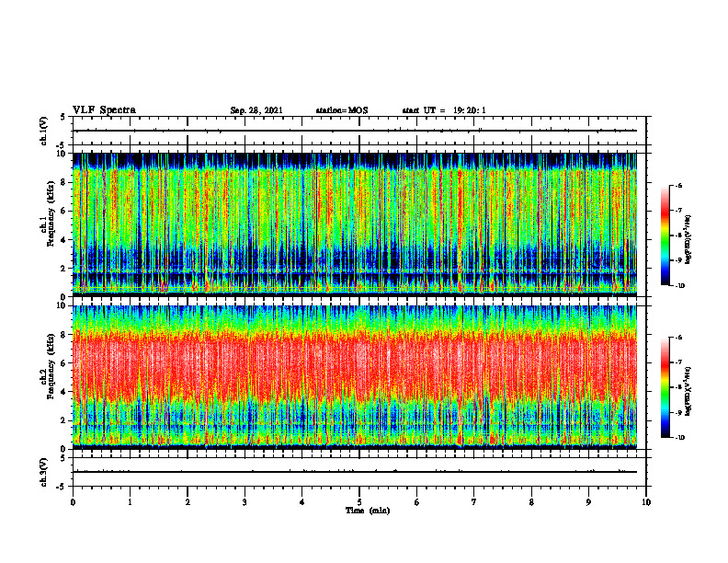Click the "5" tick on ch.1(V) axis

pos(64,118)
